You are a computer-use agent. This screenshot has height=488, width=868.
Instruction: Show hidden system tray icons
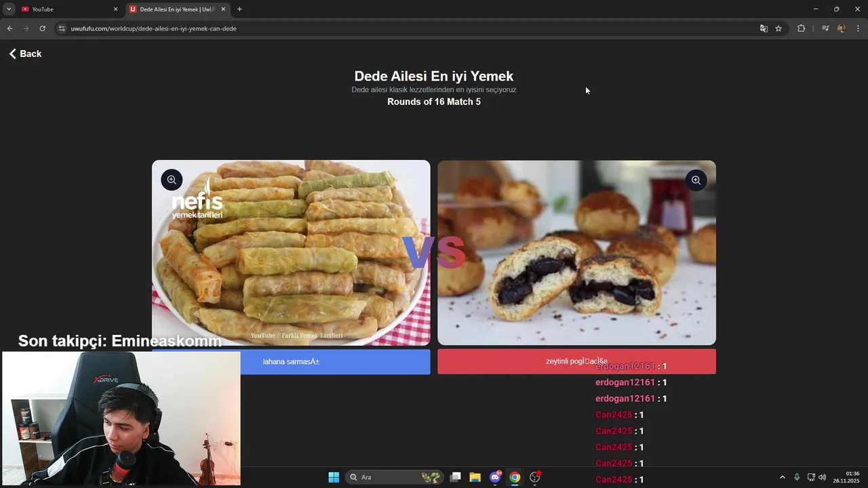coord(782,477)
